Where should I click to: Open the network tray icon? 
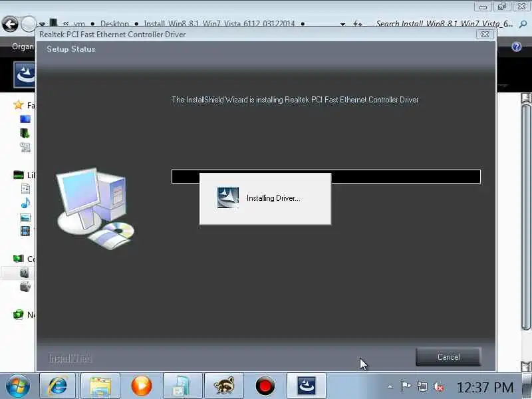(x=422, y=387)
